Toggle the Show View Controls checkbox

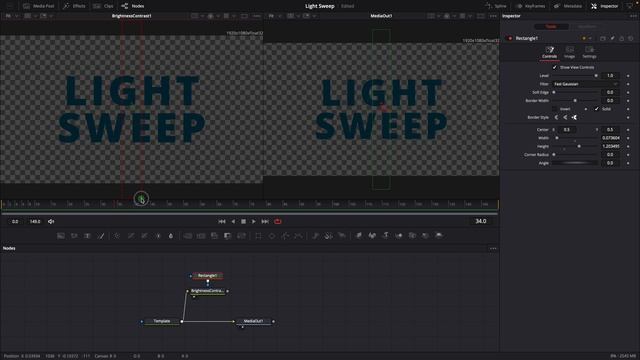coord(554,67)
